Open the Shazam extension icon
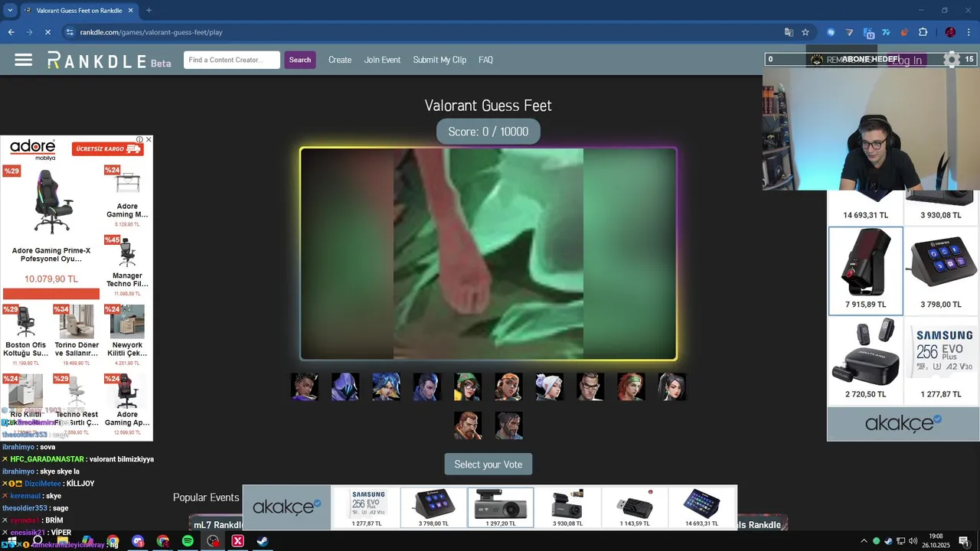Image resolution: width=980 pixels, height=551 pixels. [x=831, y=32]
